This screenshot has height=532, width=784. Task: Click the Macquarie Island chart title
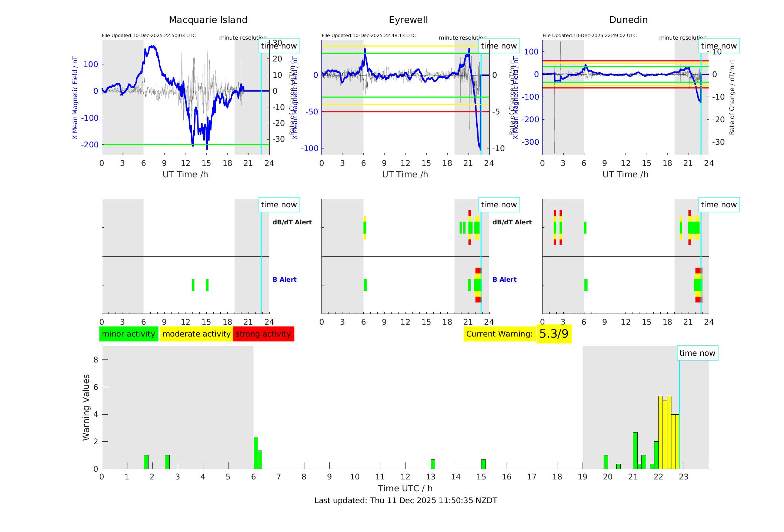208,20
